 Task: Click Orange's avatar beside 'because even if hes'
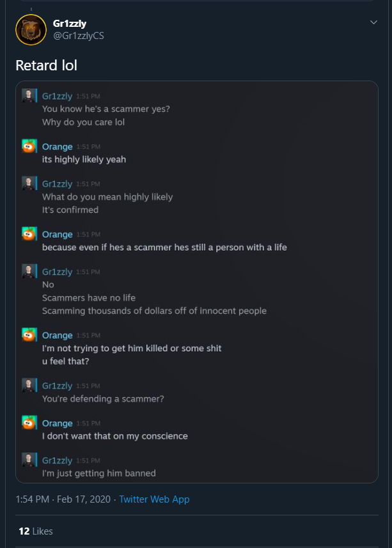(x=28, y=234)
